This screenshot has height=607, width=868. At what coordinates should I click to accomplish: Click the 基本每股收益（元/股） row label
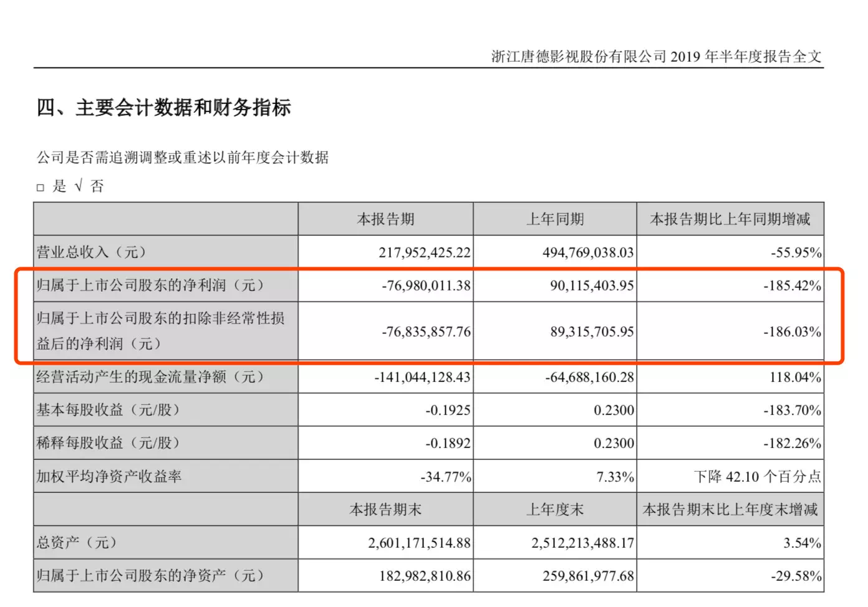pos(109,410)
